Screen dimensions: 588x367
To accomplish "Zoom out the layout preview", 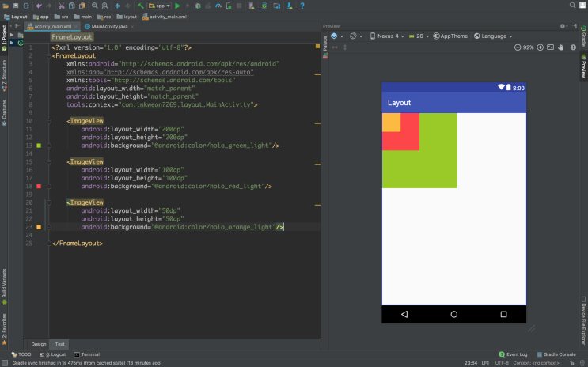I will [517, 47].
